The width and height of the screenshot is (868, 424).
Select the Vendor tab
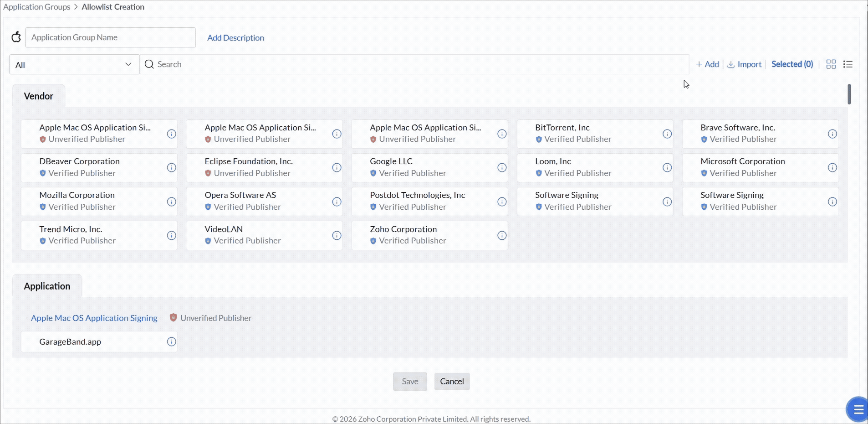(39, 96)
